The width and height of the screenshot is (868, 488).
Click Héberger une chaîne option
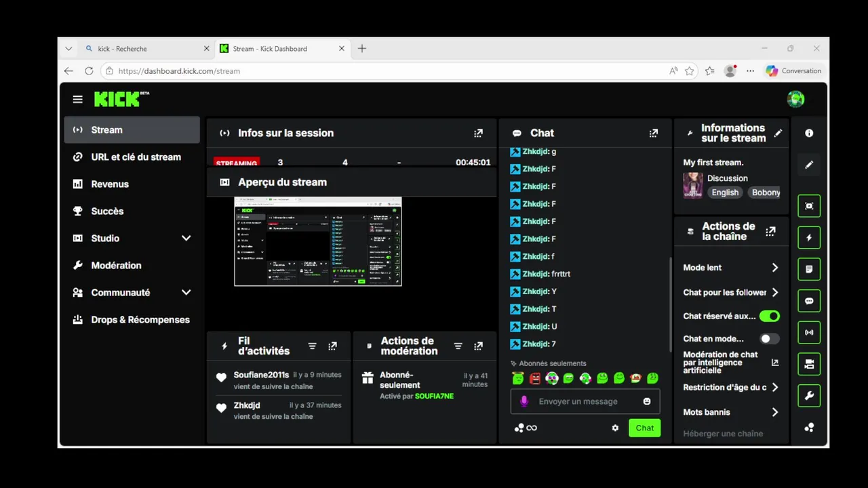pyautogui.click(x=723, y=434)
